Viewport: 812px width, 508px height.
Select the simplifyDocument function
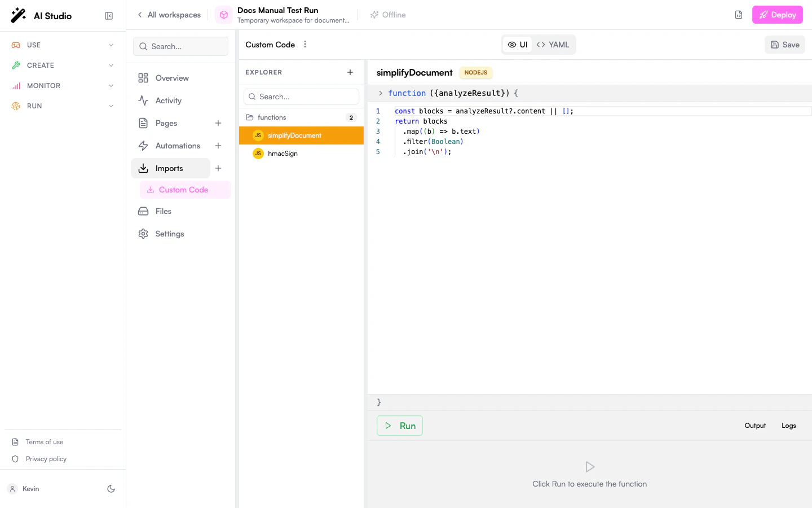[x=301, y=135]
